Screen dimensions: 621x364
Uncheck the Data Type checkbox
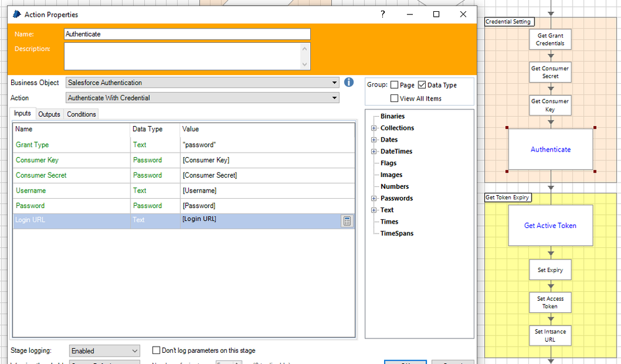tap(422, 85)
